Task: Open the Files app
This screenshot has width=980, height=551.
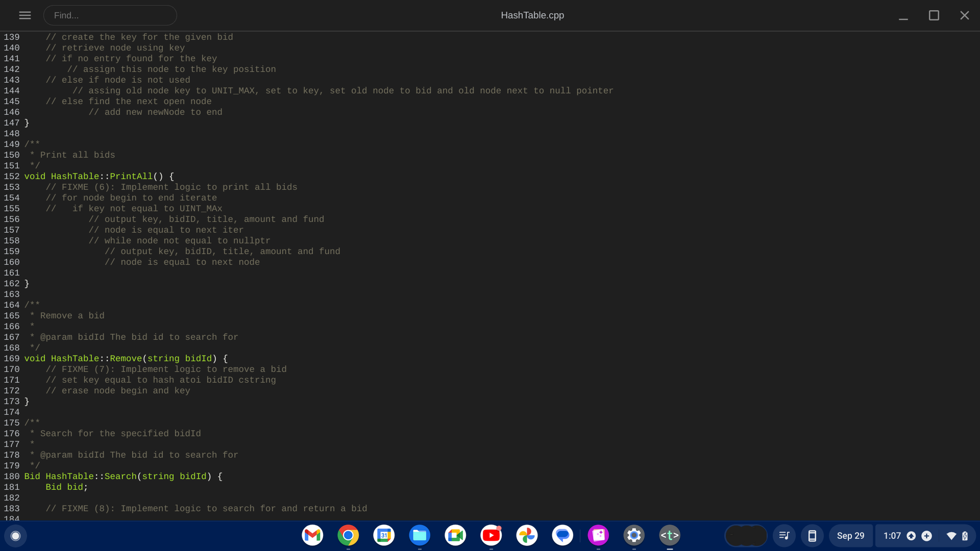Action: (x=420, y=536)
